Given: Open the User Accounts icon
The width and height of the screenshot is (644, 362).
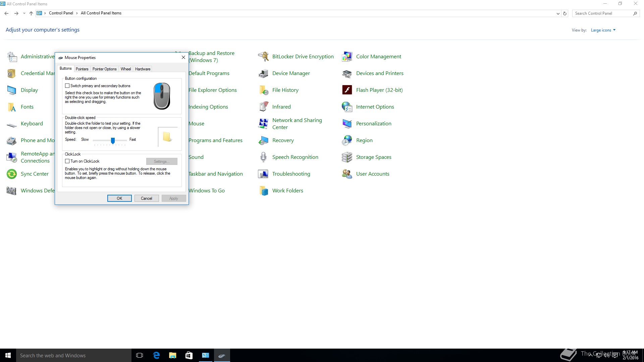Looking at the screenshot, I should tap(347, 174).
